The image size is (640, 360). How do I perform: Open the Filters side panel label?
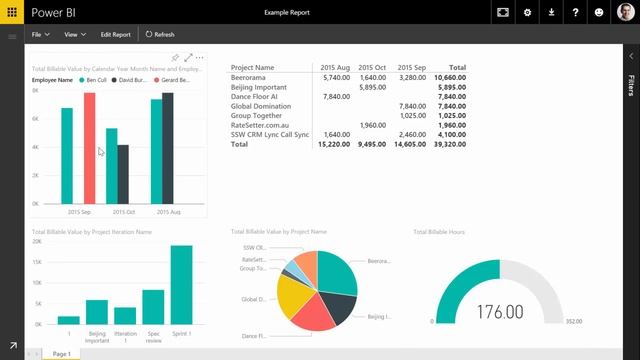[x=631, y=85]
